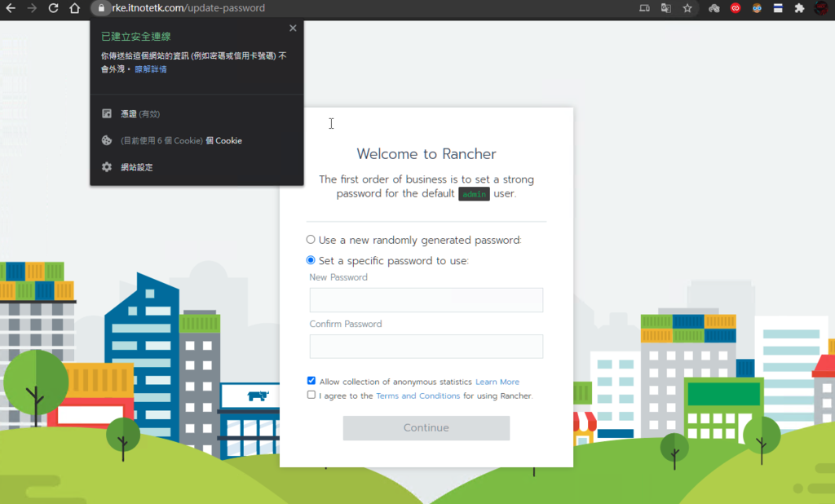
Task: Open the browser home page
Action: [74, 8]
